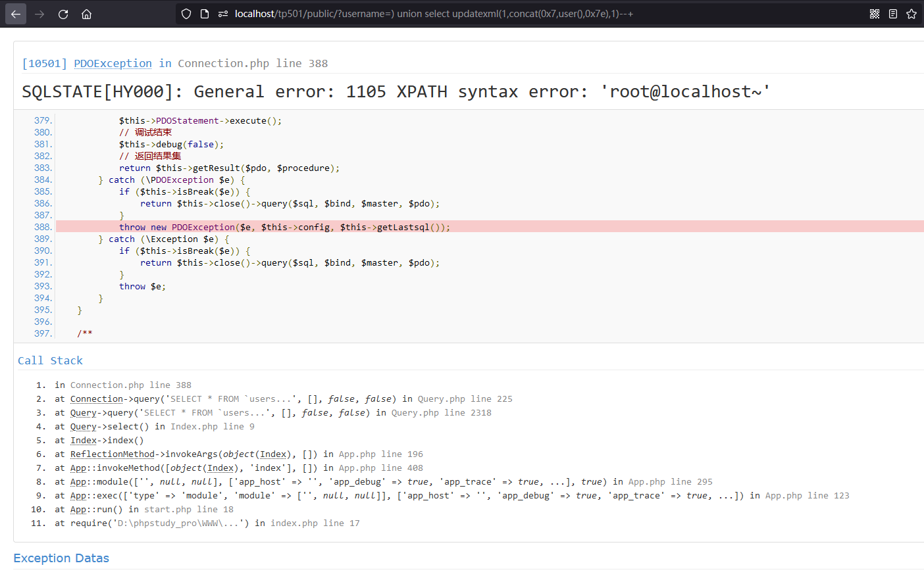Click code line 389 catch Exception

point(164,239)
